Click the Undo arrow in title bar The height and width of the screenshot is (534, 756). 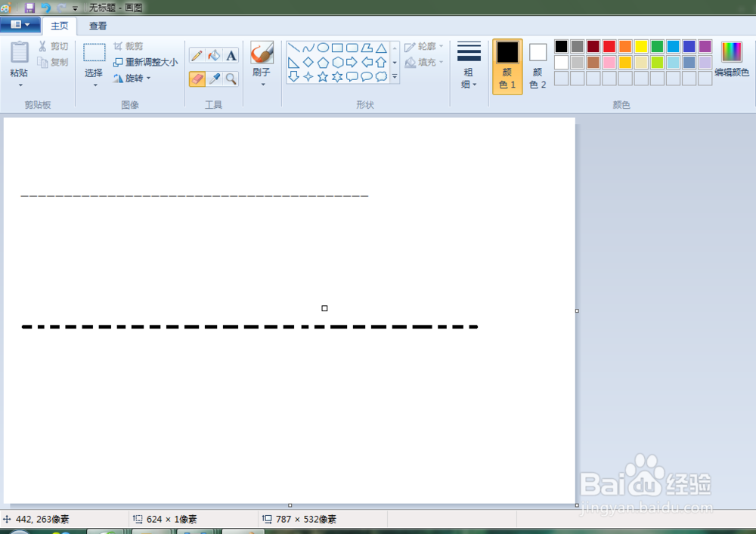pyautogui.click(x=46, y=8)
